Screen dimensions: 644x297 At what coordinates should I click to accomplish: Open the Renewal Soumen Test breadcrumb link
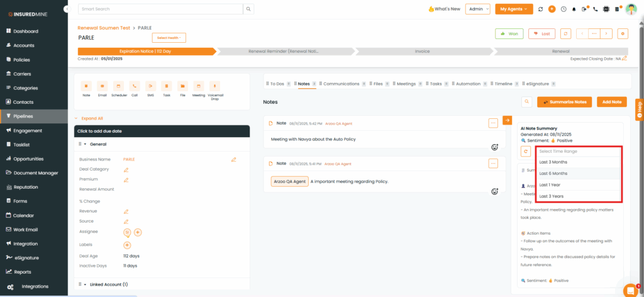click(104, 28)
